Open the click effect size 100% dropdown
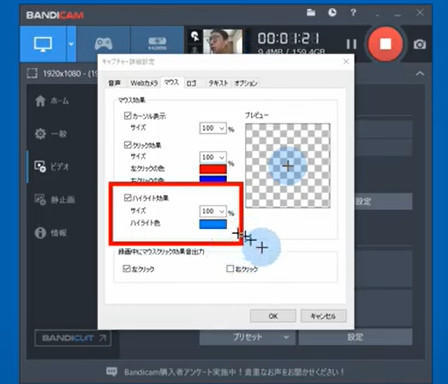The width and height of the screenshot is (448, 384). (213, 157)
